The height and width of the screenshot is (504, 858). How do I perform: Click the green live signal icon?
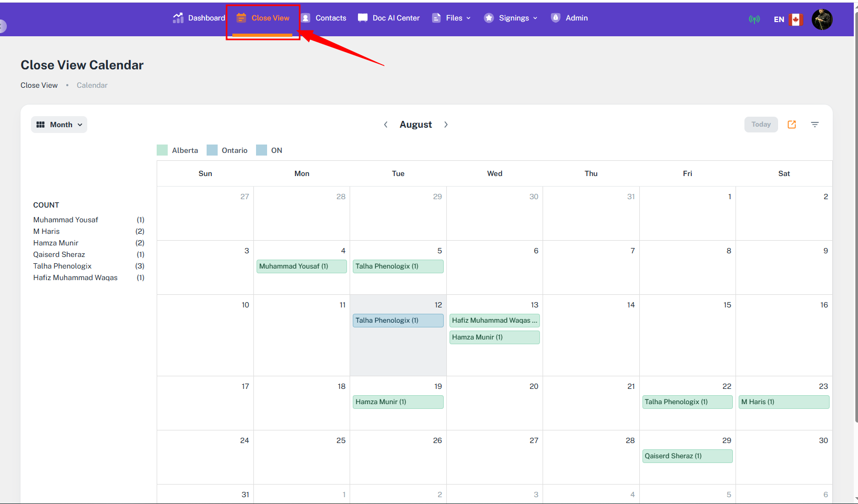tap(754, 19)
